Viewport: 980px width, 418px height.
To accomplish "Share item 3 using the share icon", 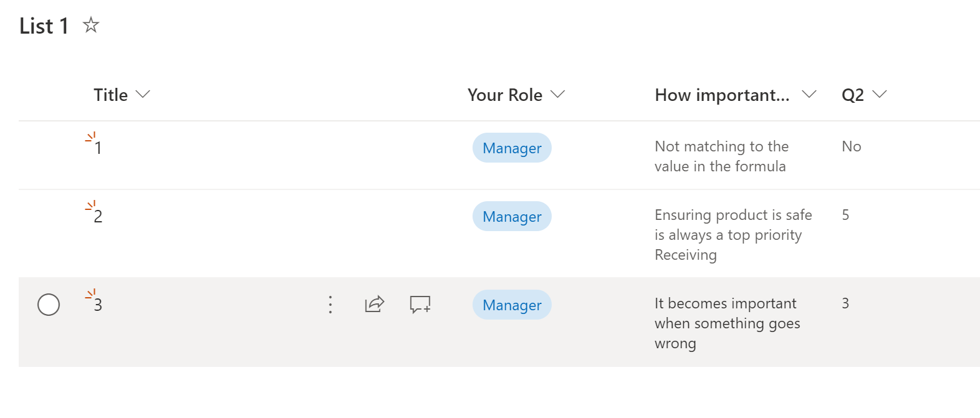I will point(374,304).
